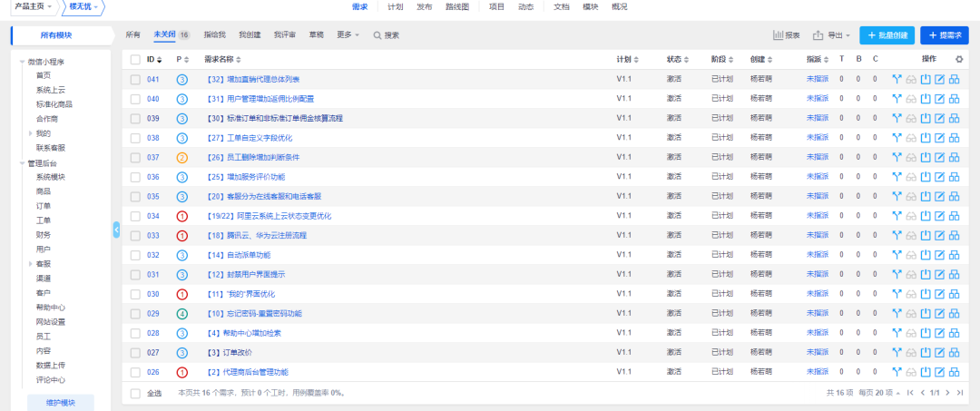The image size is (980, 411).
Task: Collapse the module sidebar with the blue handle
Action: (x=116, y=230)
